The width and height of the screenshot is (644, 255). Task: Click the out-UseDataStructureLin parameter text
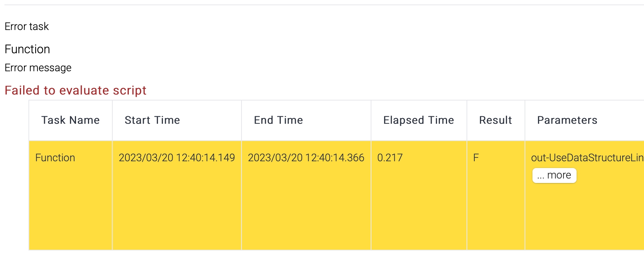pyautogui.click(x=587, y=158)
